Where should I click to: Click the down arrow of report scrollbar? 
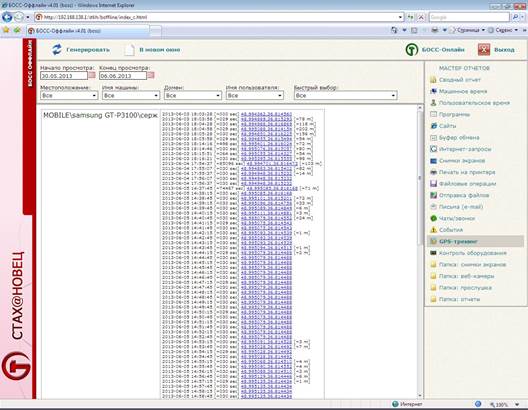420,396
